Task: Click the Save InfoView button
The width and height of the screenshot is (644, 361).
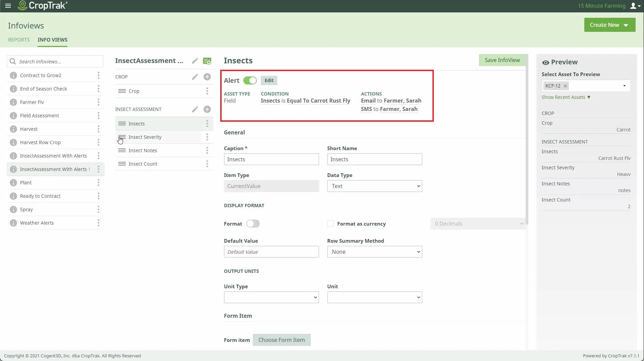Action: point(502,60)
